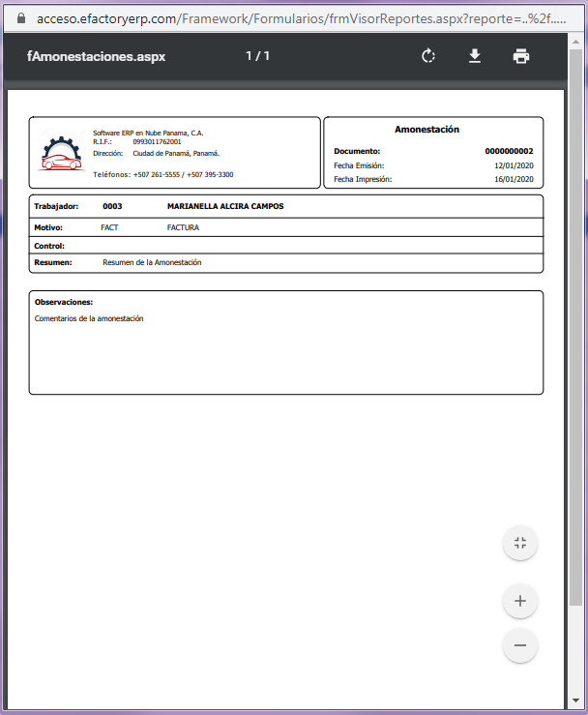Click the Observaciones label
This screenshot has height=715, width=588.
64,302
